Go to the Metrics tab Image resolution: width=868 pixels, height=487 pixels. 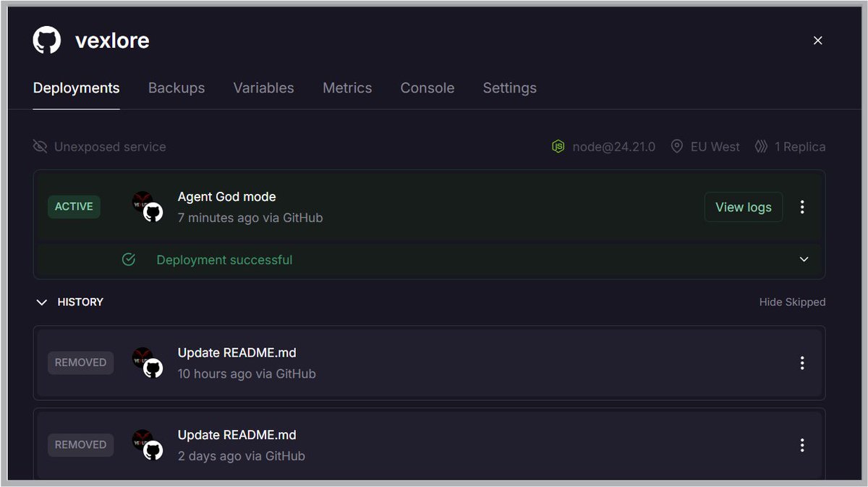pos(347,88)
